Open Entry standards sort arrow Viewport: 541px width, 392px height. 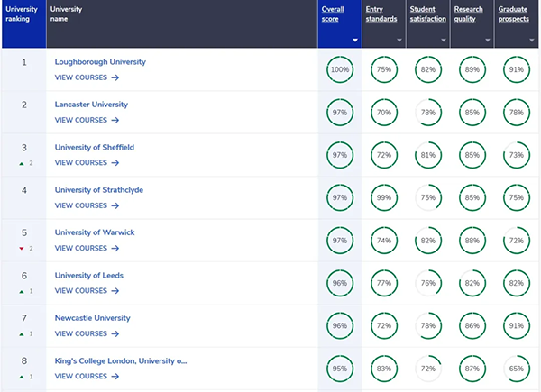(399, 41)
